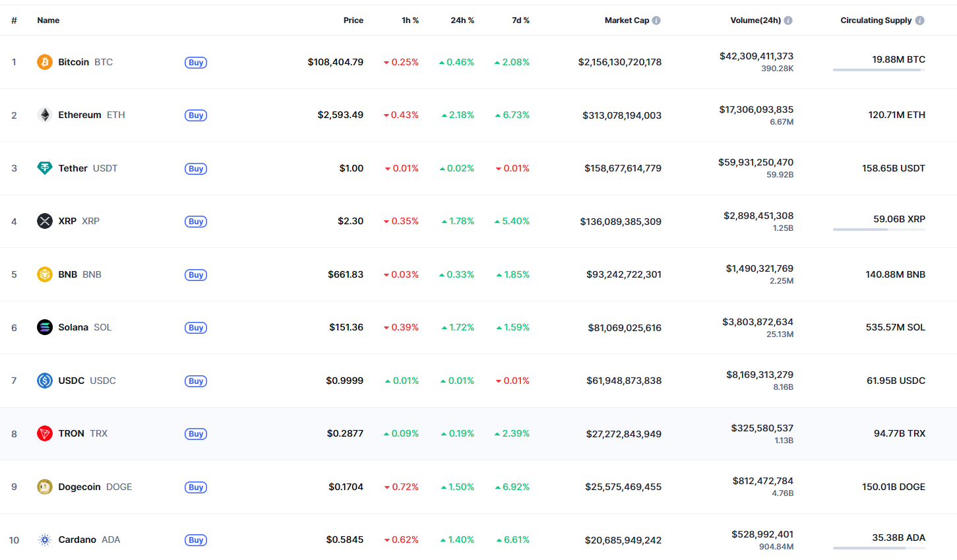Screen dimensions: 957x560
Task: Click the Buy button for Bitcoin
Action: tap(196, 63)
